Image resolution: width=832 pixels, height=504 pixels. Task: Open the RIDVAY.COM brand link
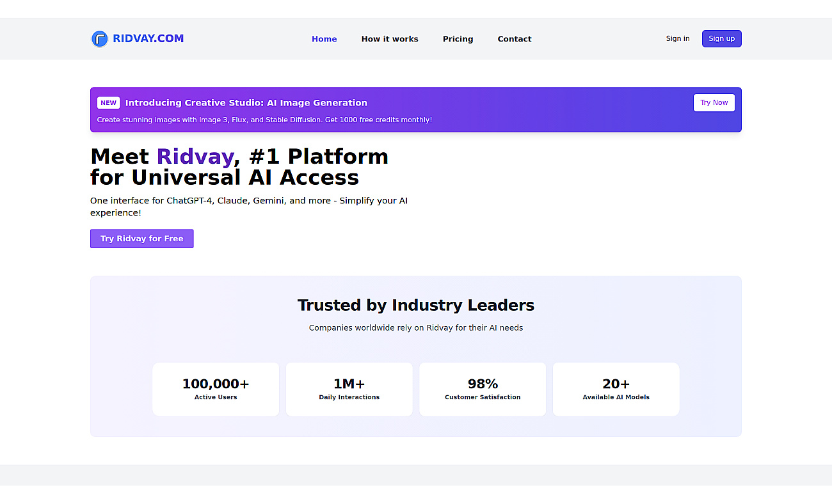click(x=148, y=38)
